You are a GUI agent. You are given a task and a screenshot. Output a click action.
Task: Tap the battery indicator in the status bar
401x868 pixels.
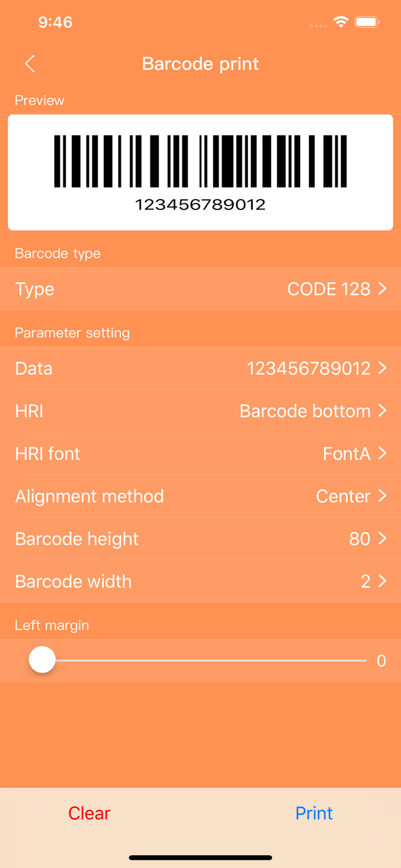366,21
